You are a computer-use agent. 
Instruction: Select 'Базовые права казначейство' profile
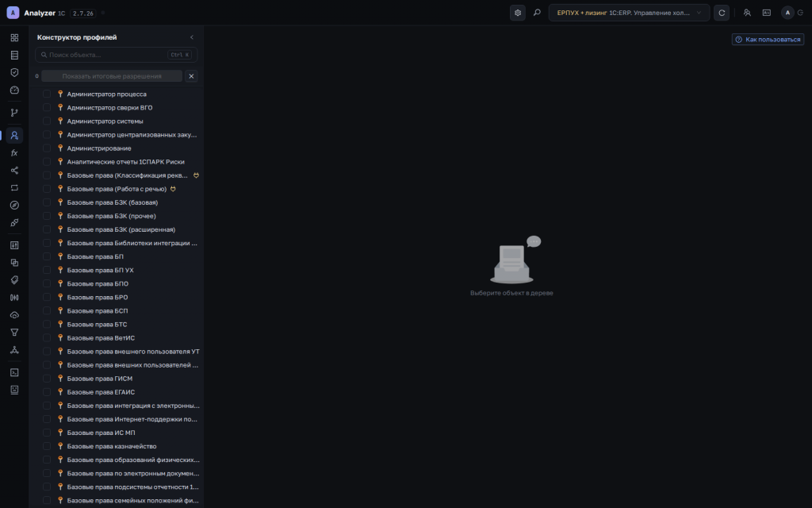tap(112, 446)
